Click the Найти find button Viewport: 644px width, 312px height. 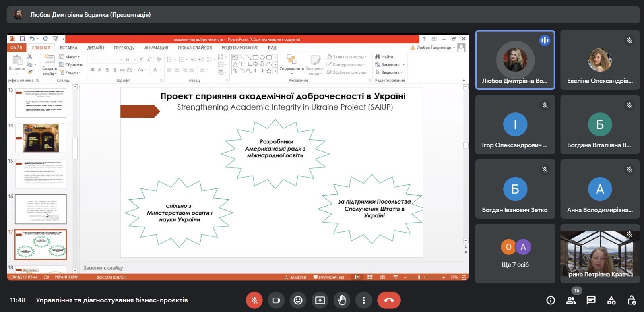(x=384, y=57)
